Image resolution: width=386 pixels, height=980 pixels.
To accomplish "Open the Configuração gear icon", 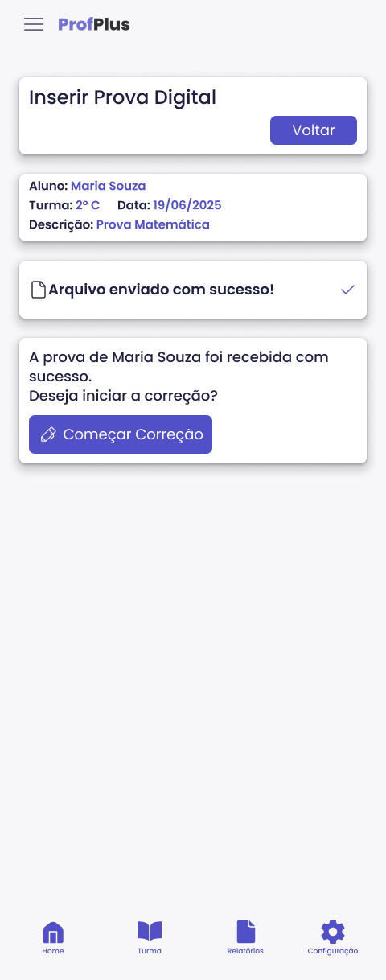I will (x=333, y=932).
